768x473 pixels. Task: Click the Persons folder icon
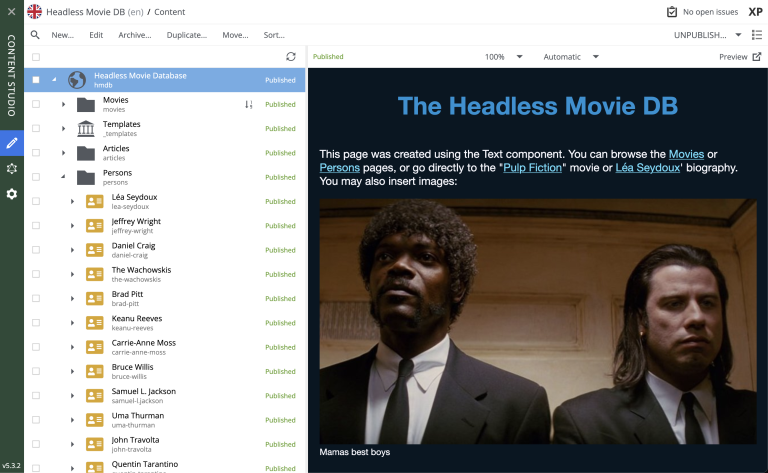(x=86, y=177)
